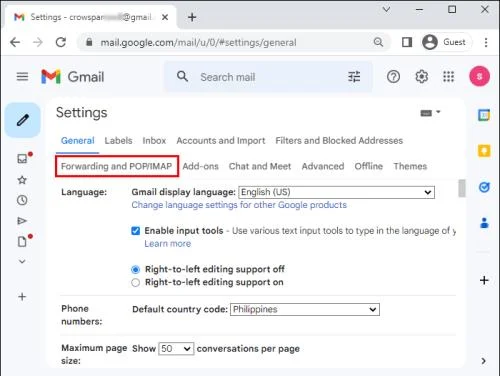Click browser Forward arrow

[x=38, y=42]
